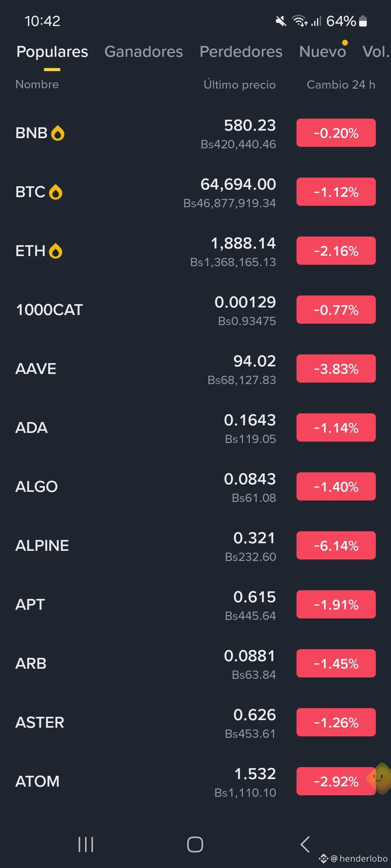Viewport: 391px width, 868px height.
Task: Open the 1000CAT market row
Action: pos(195,310)
